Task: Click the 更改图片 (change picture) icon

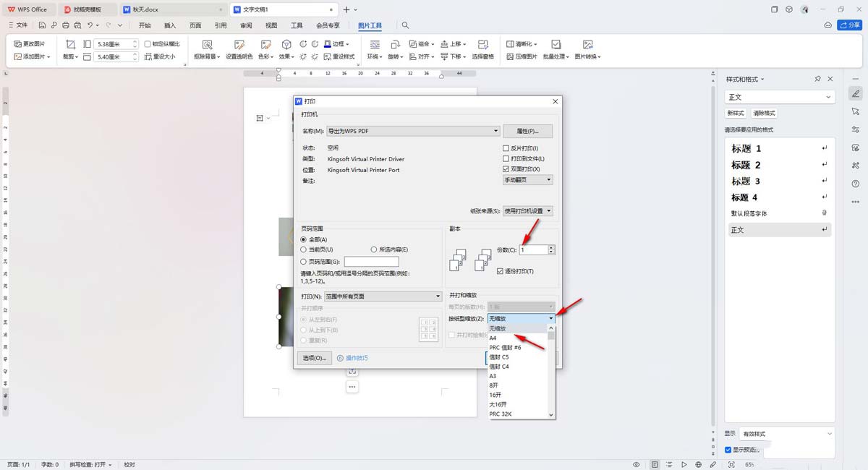Action: pyautogui.click(x=18, y=44)
